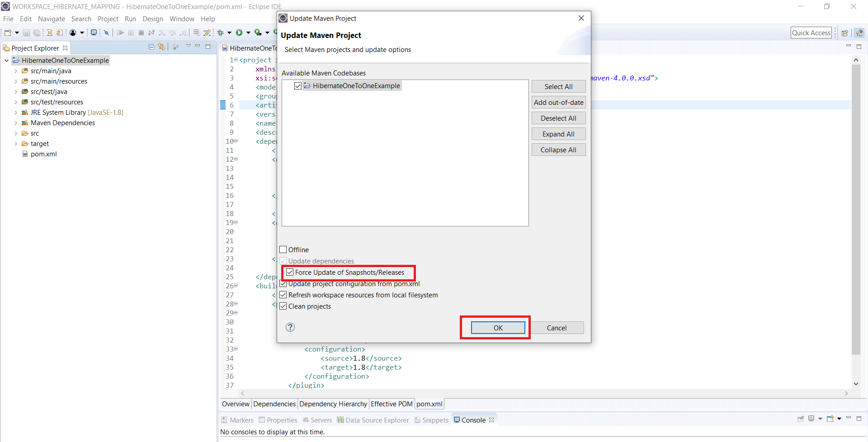Click the Open Console toolbar icon
This screenshot has width=868, height=442.
[94, 33]
